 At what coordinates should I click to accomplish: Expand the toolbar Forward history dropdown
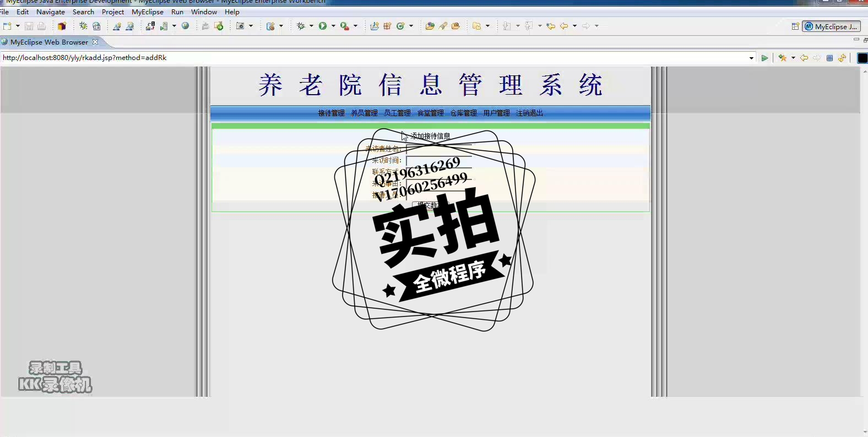(x=596, y=26)
